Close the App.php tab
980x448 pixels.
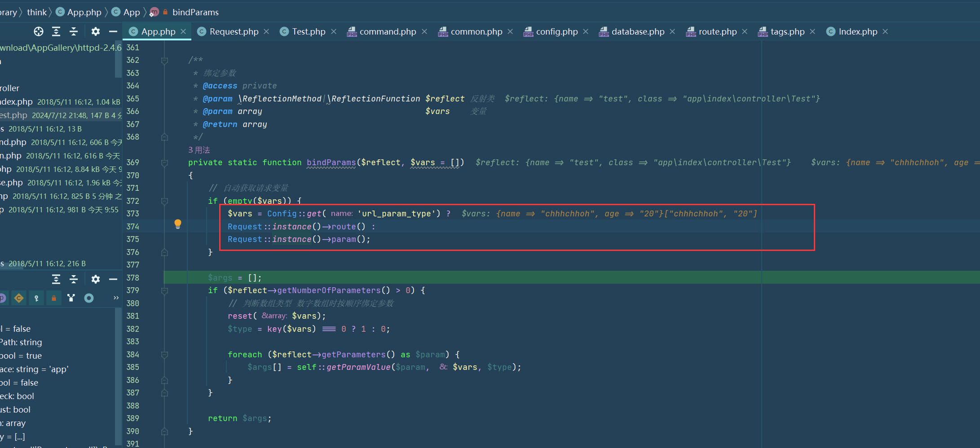pyautogui.click(x=183, y=31)
